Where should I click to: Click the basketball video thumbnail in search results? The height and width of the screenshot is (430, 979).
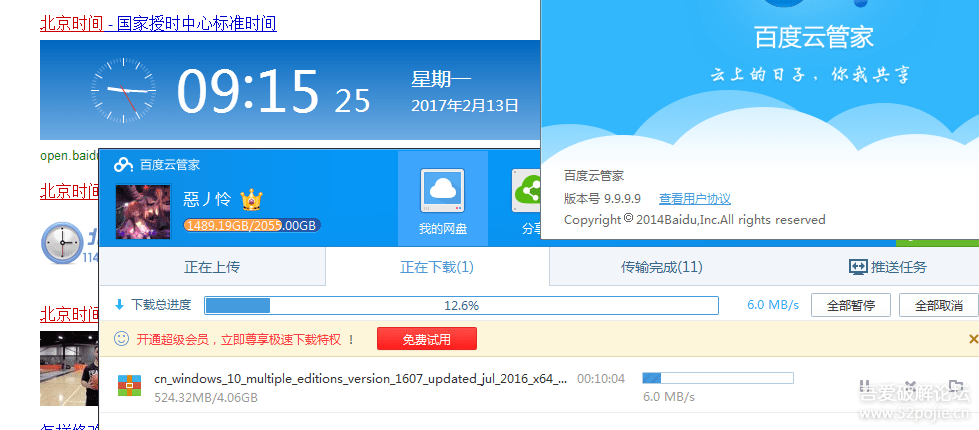[69, 368]
